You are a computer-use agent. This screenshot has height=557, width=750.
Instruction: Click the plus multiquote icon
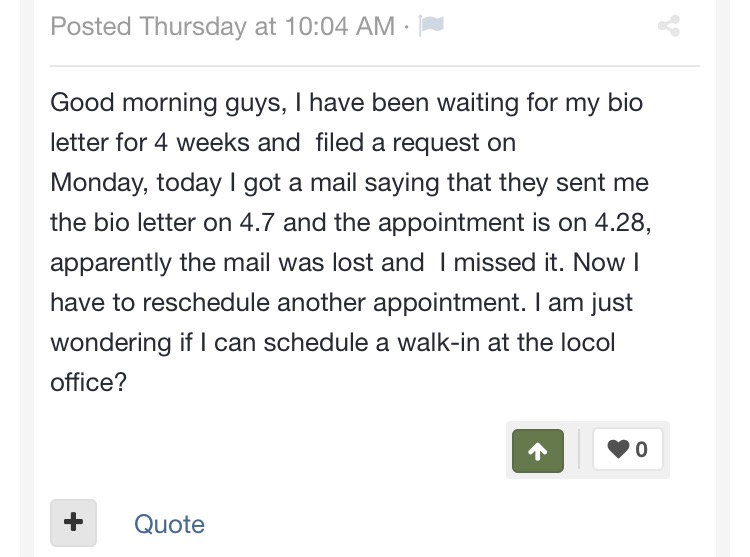(74, 523)
